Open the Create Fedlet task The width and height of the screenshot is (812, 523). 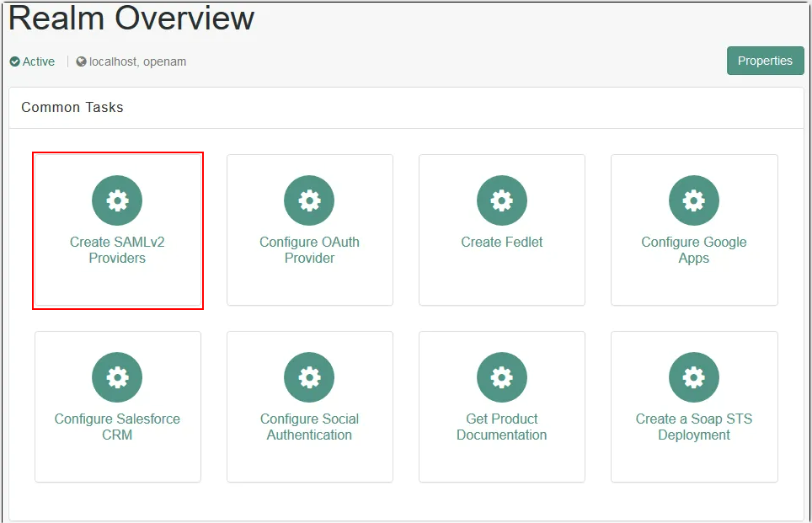501,229
